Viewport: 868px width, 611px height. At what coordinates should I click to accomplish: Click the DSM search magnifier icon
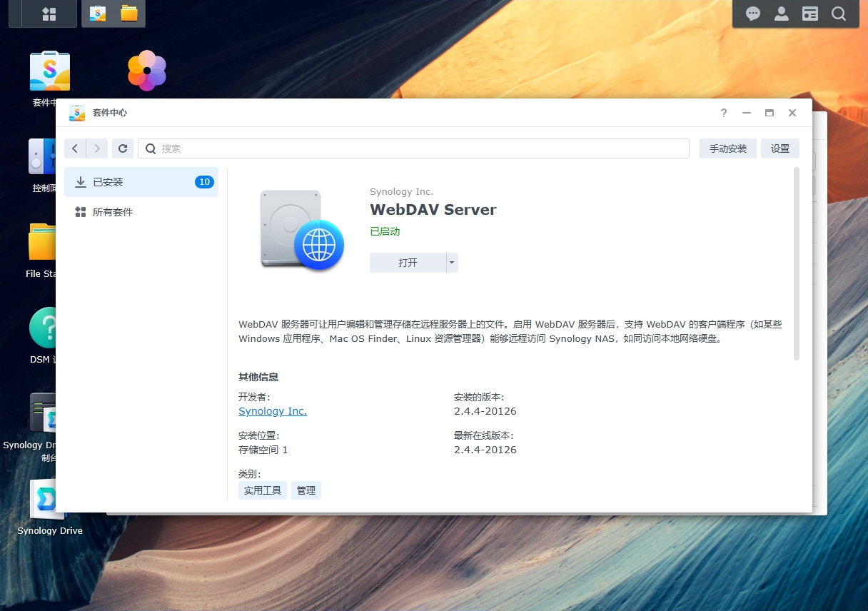click(839, 14)
